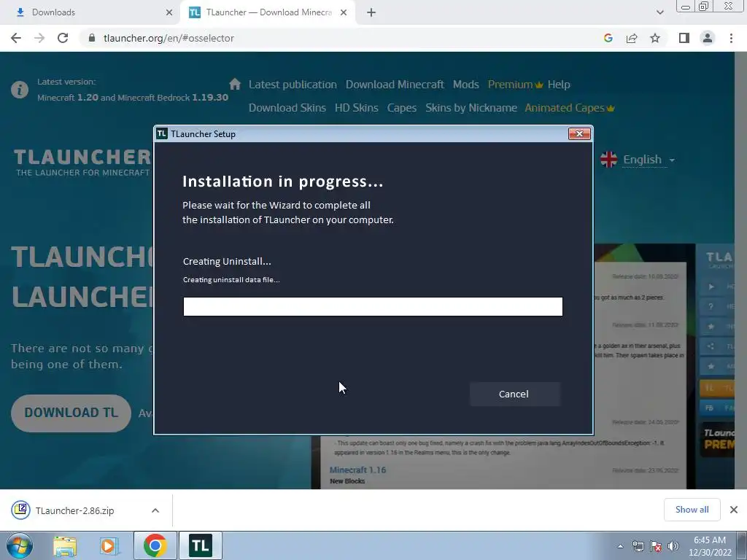Cancel the TLauncher installation
Screen dimensions: 747x560
514,394
